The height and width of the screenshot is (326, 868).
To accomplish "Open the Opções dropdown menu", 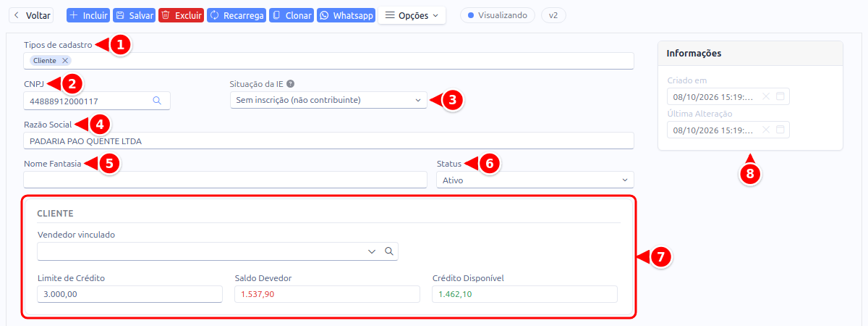I will pyautogui.click(x=412, y=15).
